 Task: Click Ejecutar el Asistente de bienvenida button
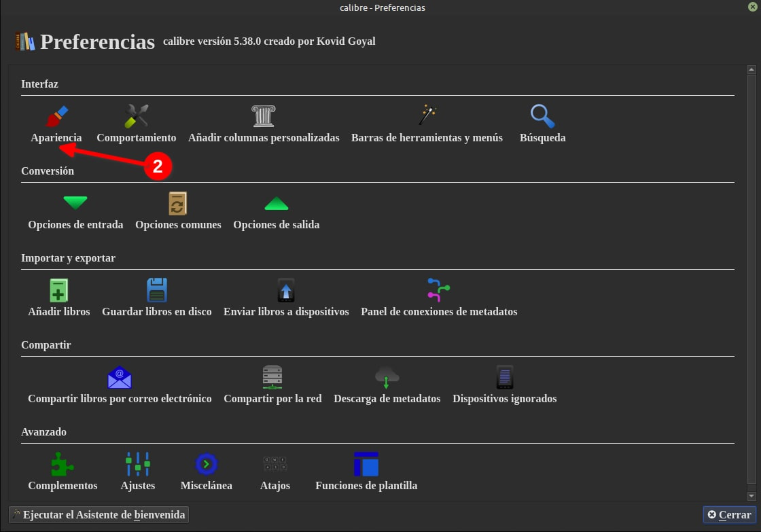pyautogui.click(x=99, y=514)
